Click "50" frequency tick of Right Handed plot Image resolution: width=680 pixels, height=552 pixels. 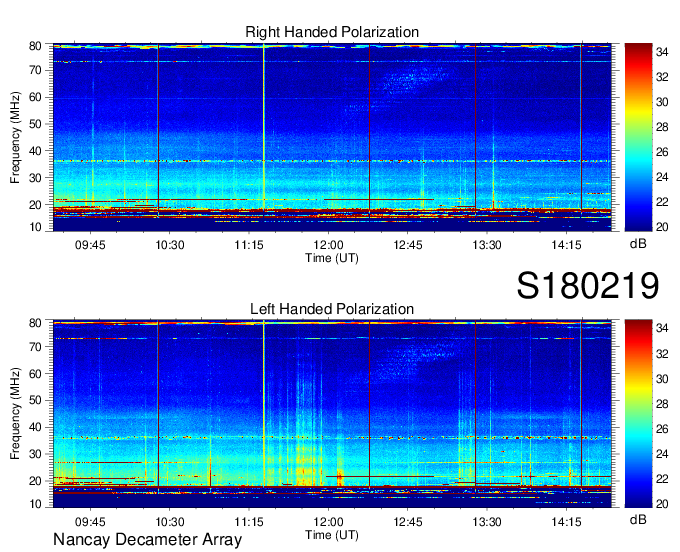pyautogui.click(x=35, y=124)
